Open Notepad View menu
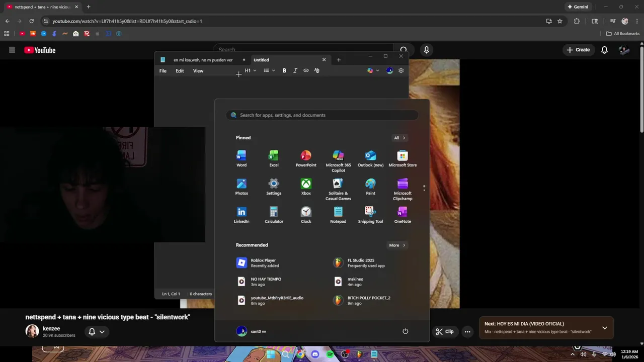 pos(198,71)
